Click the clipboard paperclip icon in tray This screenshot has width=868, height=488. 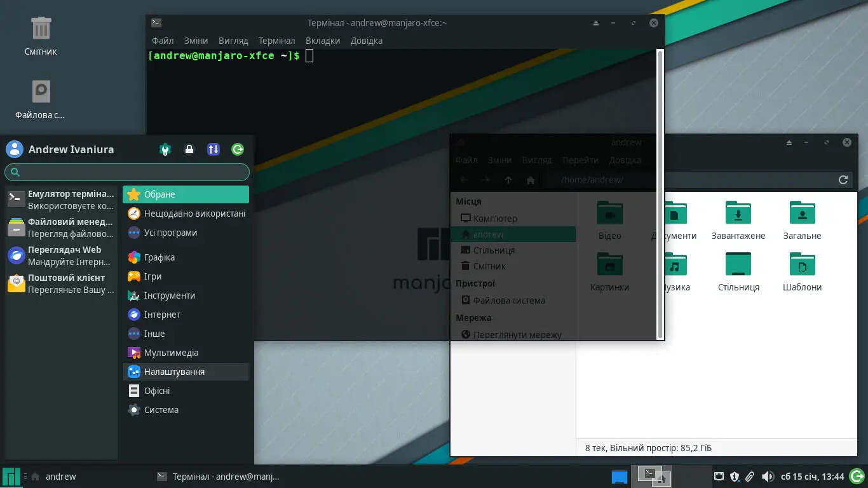click(750, 477)
